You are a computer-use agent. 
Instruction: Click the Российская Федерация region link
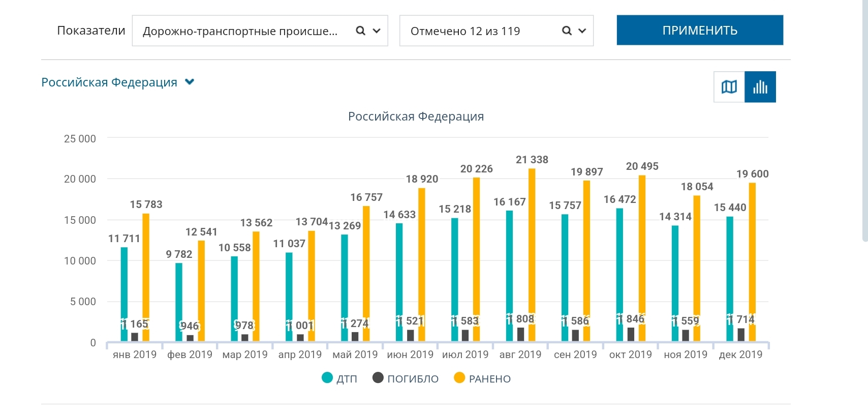point(109,82)
